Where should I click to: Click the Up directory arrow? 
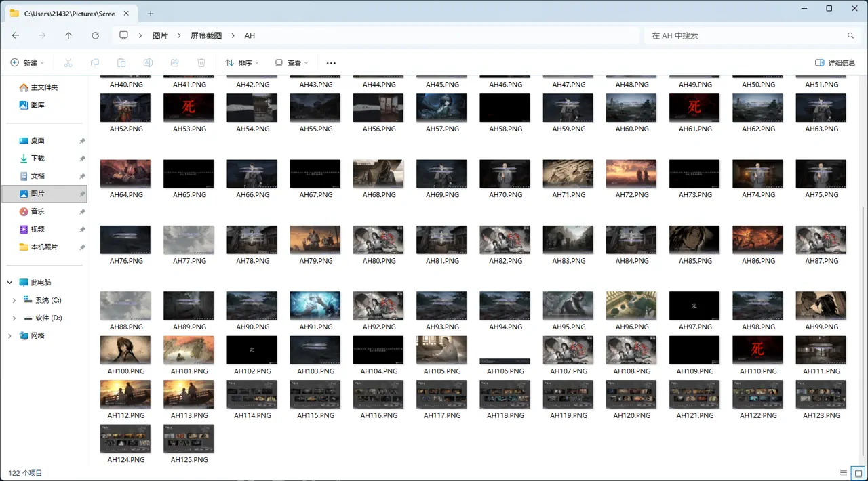[68, 35]
